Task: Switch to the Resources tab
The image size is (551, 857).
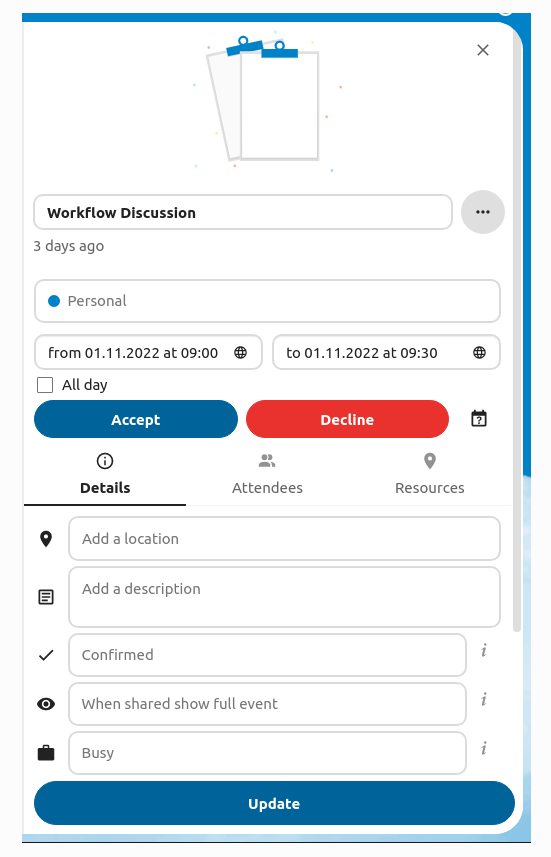Action: click(430, 475)
